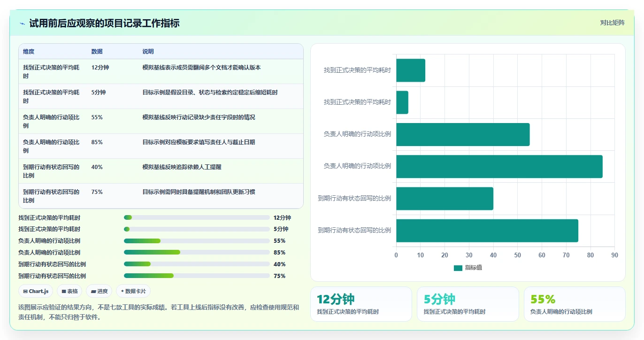This screenshot has height=340, width=644.
Task: Click the footnote starting with 该图展示应验证的结果方向
Action: 159,312
